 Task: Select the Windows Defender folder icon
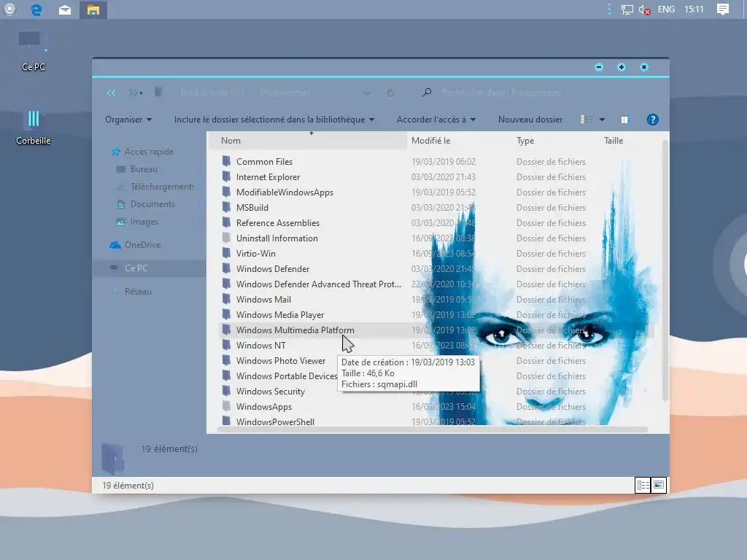pos(227,268)
